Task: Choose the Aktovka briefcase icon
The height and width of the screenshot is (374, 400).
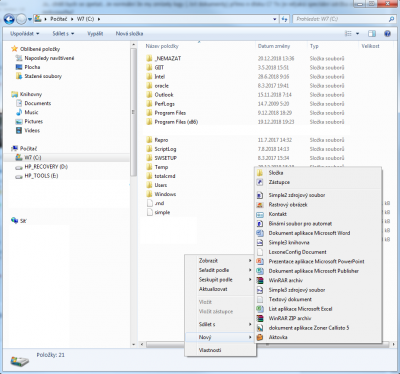Action: coord(260,337)
